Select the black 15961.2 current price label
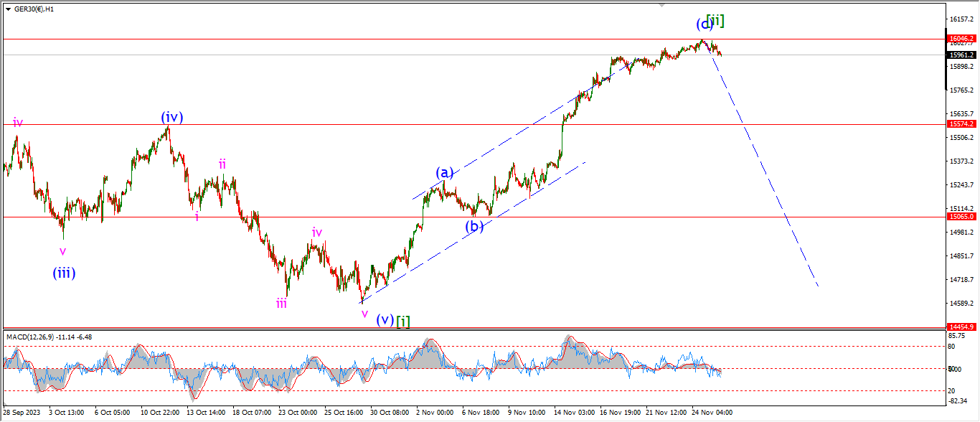The height and width of the screenshot is (422, 980). [x=961, y=55]
